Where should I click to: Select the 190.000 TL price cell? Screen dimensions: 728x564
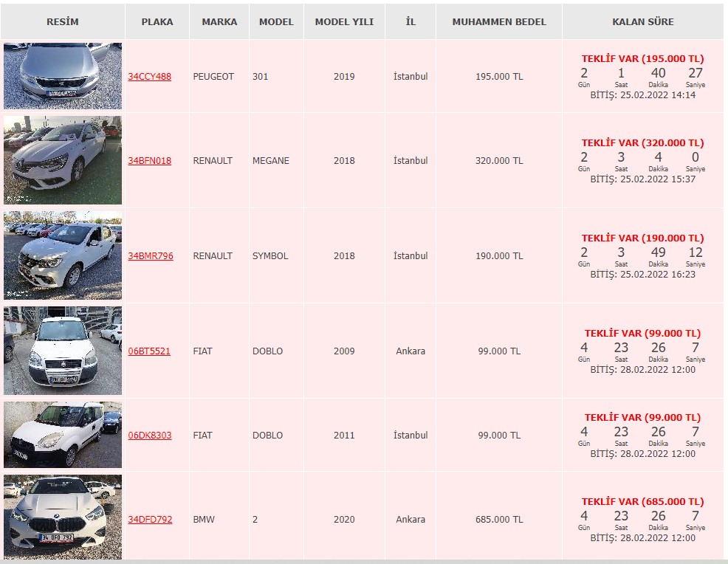point(499,255)
